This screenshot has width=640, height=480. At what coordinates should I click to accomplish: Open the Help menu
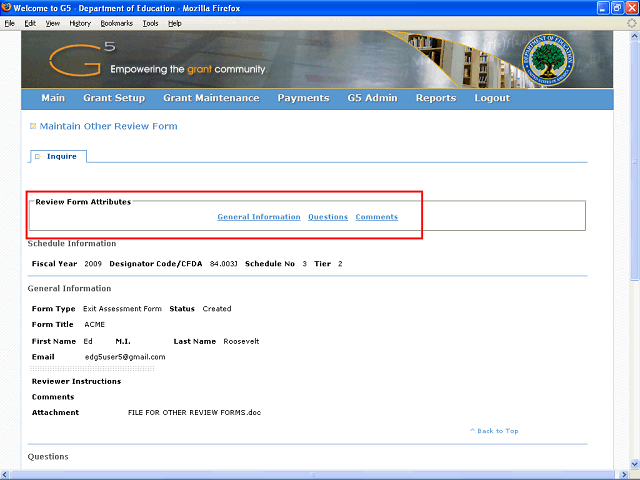(175, 23)
